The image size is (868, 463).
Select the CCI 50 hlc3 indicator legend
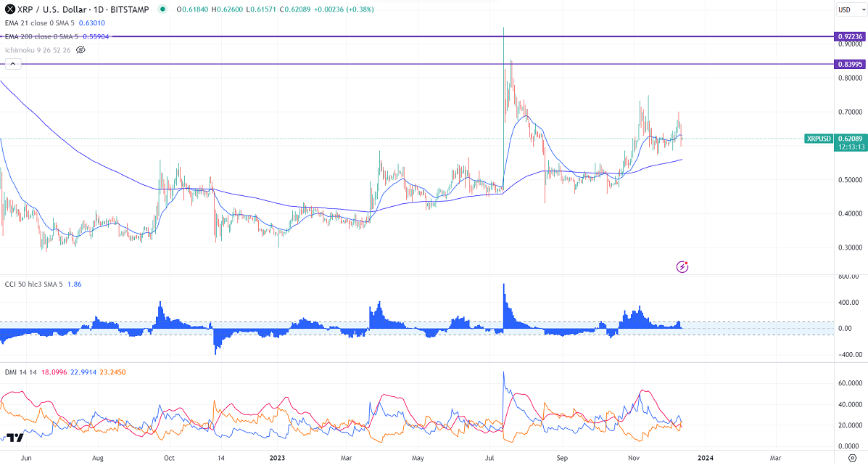[x=34, y=284]
